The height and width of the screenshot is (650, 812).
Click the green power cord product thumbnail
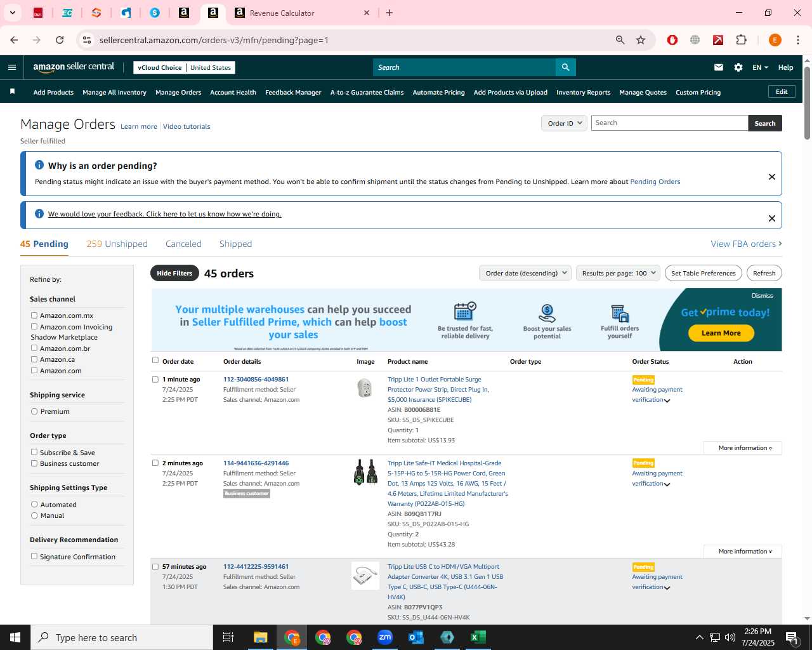point(365,472)
